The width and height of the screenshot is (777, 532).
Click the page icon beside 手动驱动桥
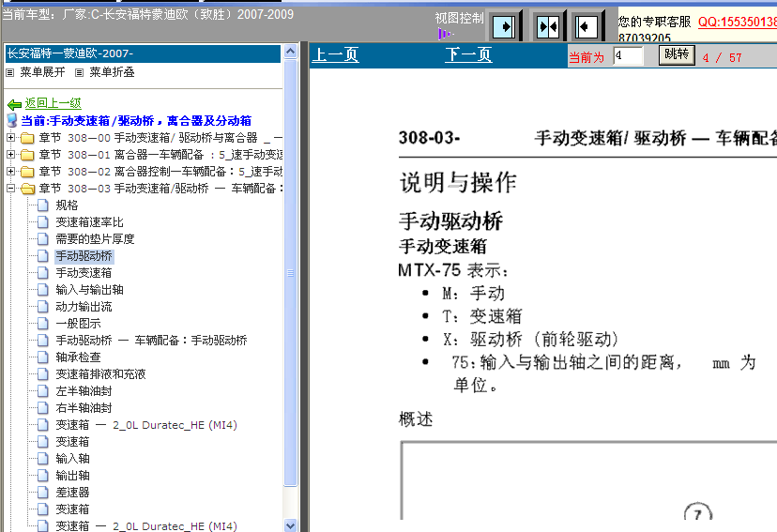(43, 255)
